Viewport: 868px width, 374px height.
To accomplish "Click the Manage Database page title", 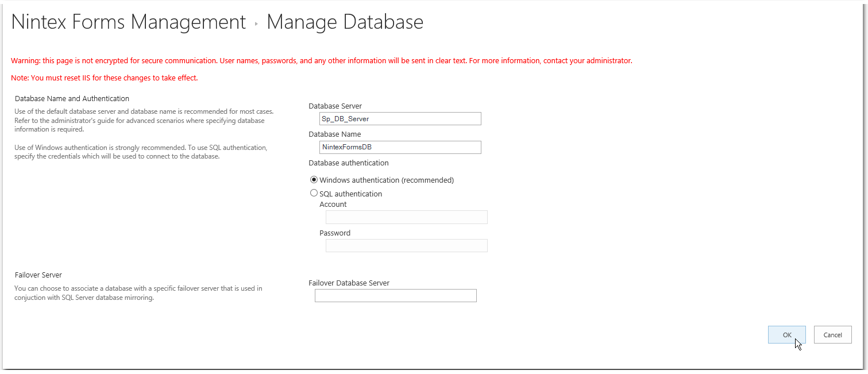I will 345,22.
